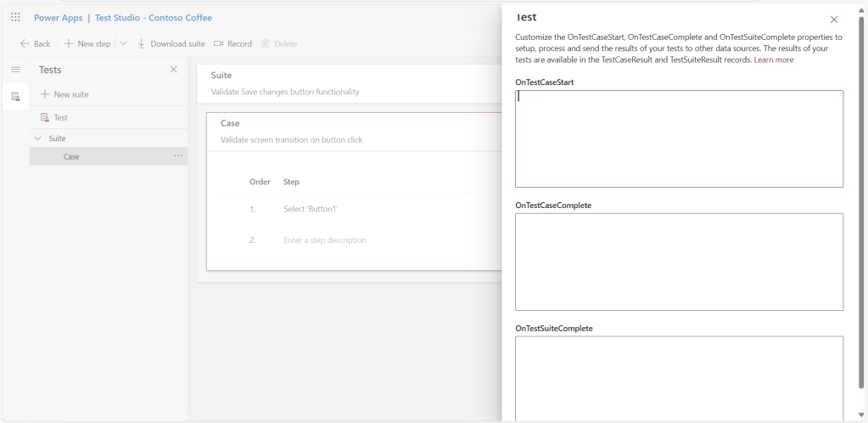Open the Case more options ellipsis
The image size is (868, 423).
point(178,156)
